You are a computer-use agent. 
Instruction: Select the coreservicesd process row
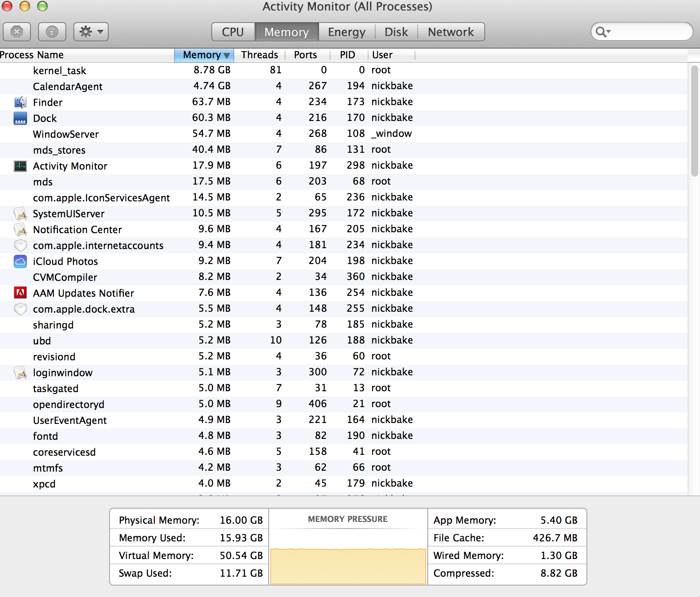344,452
